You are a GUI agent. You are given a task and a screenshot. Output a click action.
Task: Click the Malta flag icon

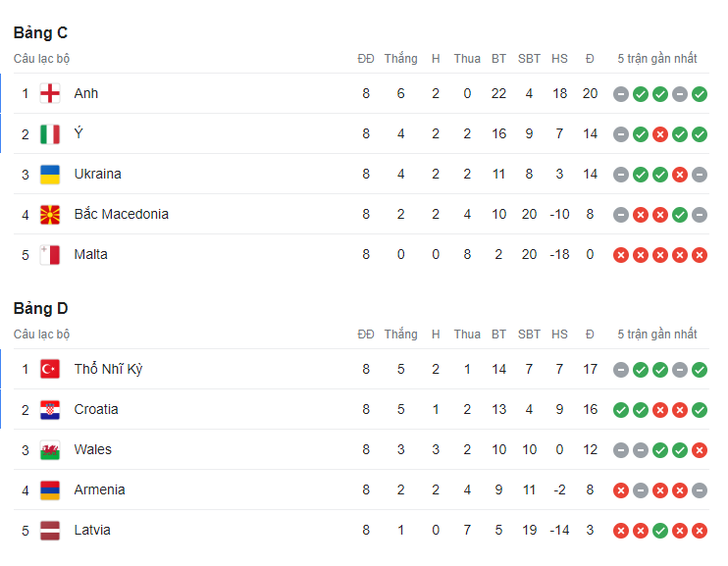coord(50,255)
